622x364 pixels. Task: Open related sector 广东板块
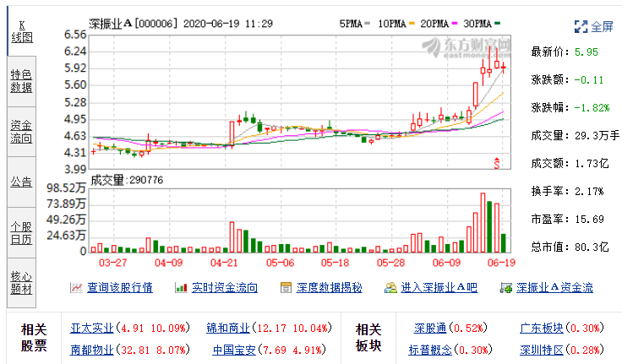pos(542,328)
